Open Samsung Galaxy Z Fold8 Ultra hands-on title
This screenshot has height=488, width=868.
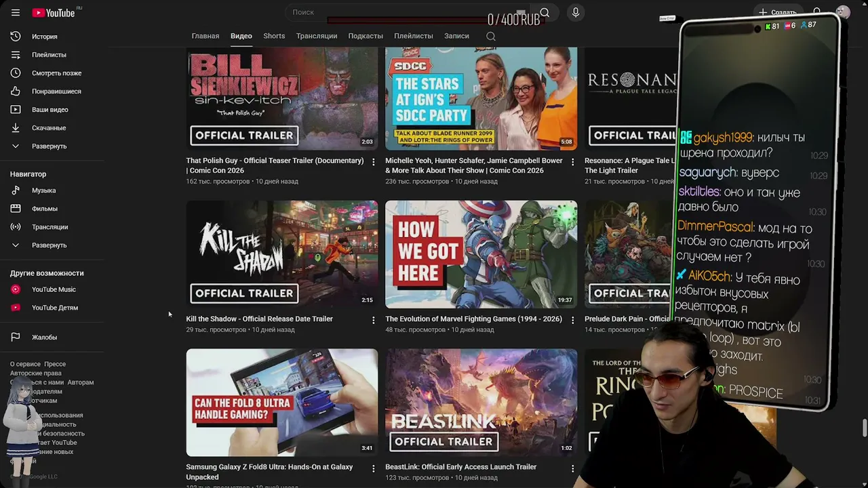(269, 472)
